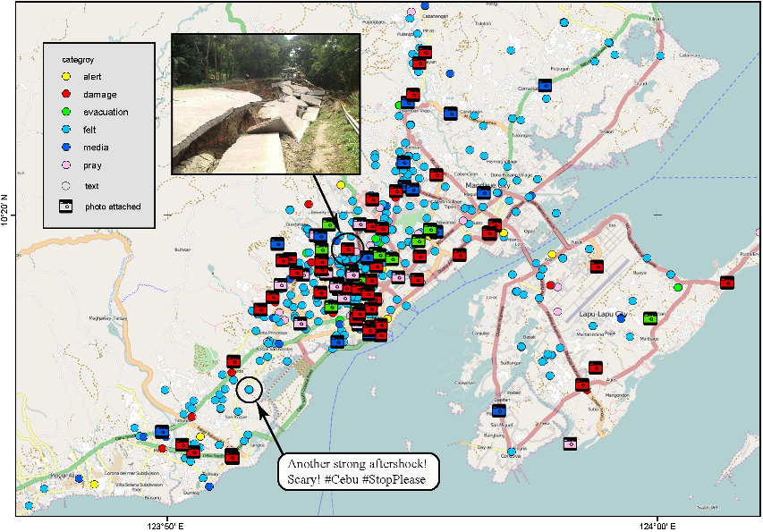The width and height of the screenshot is (763, 532).
Task: Select green evacuation photo marker near Lapu-Lapu City
Action: [x=650, y=318]
